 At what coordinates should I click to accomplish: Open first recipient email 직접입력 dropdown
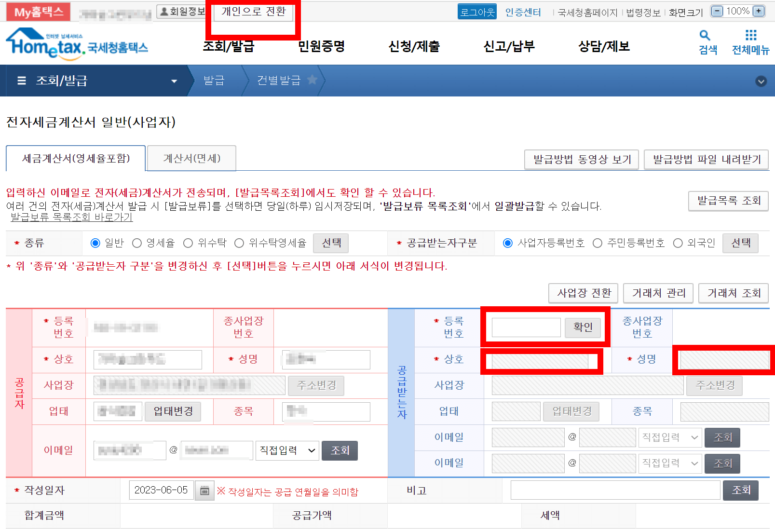670,437
